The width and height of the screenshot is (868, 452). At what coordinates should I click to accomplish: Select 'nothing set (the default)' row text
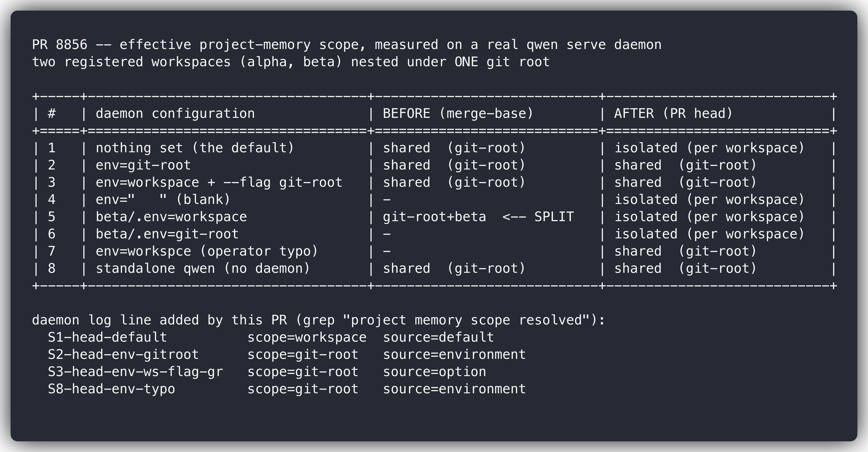coord(195,148)
